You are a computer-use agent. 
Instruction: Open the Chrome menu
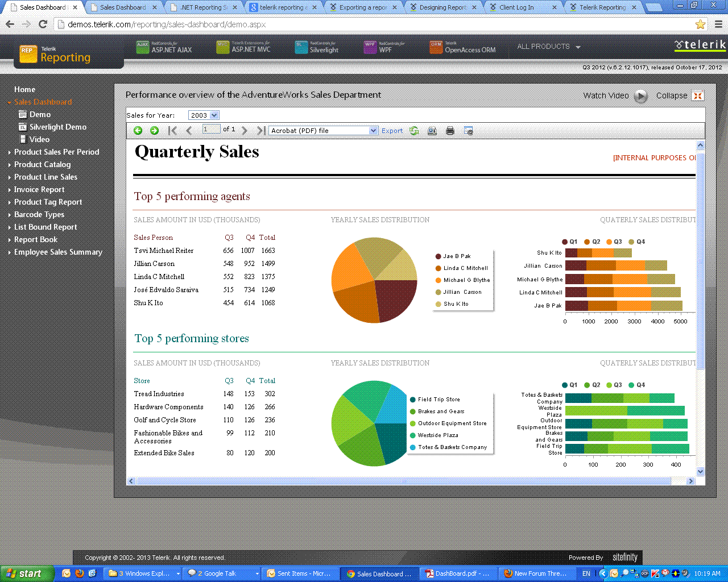tap(718, 24)
